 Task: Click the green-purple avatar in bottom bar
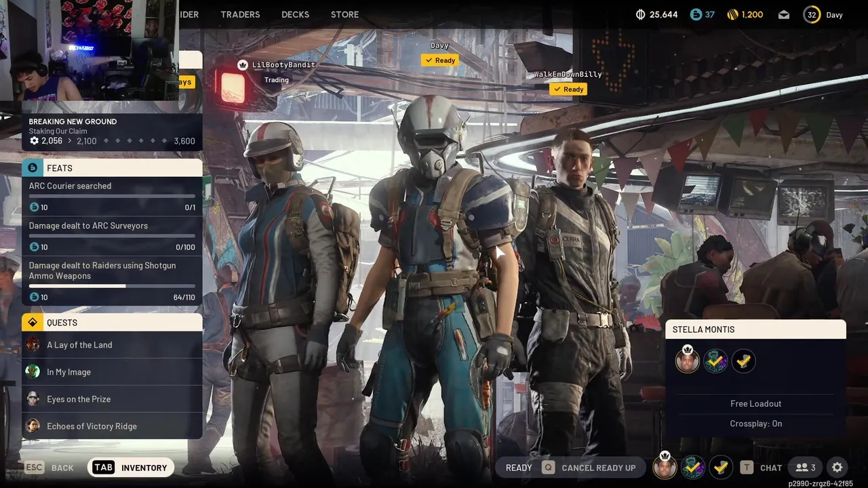(692, 467)
